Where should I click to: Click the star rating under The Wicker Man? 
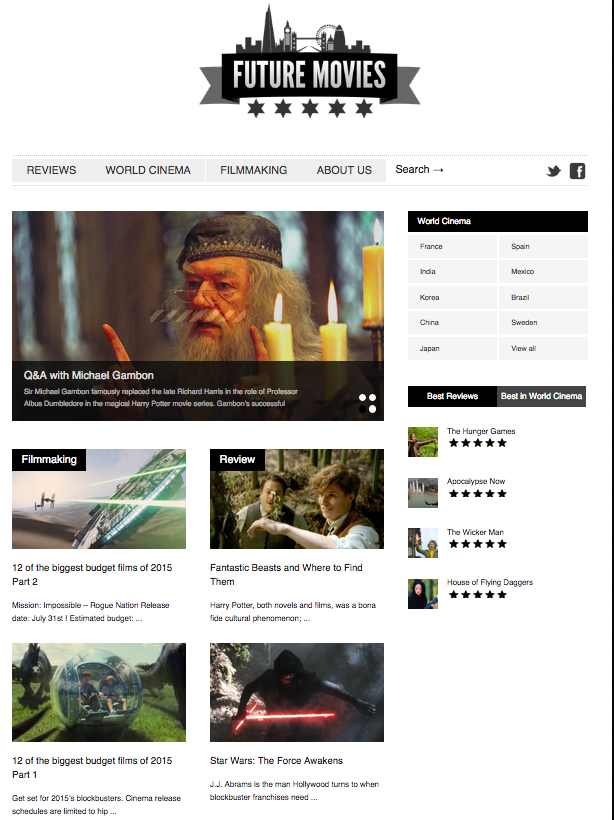click(x=477, y=544)
